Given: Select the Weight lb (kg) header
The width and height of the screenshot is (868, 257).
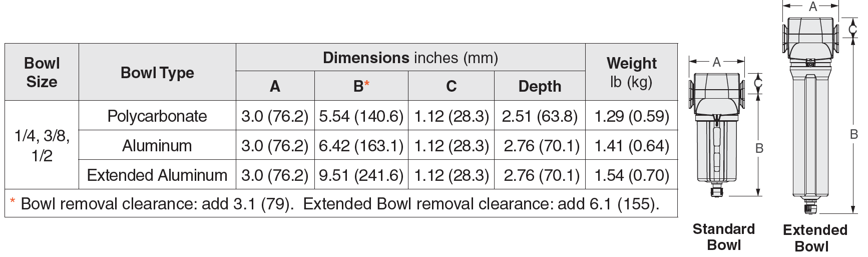Looking at the screenshot, I should click(631, 73).
